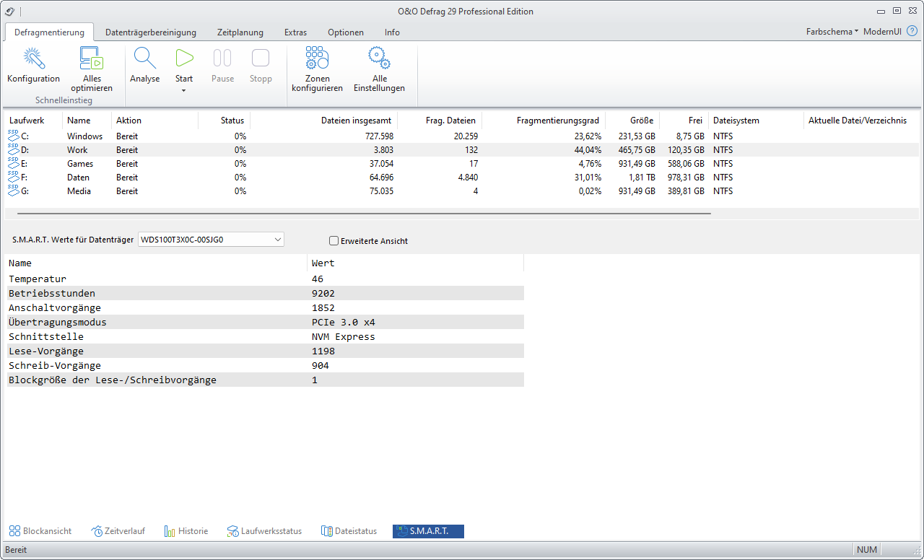Select the Schreib-Vorgänge row

coord(265,365)
